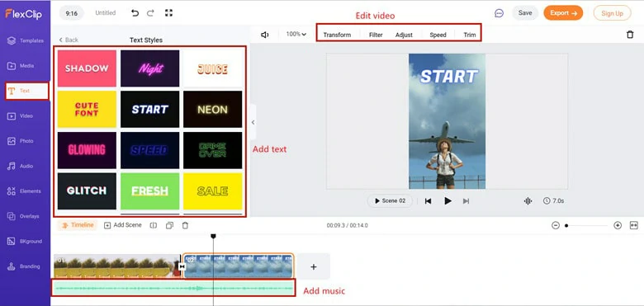Select the JUICE text style
This screenshot has width=644, height=306.
click(x=213, y=68)
